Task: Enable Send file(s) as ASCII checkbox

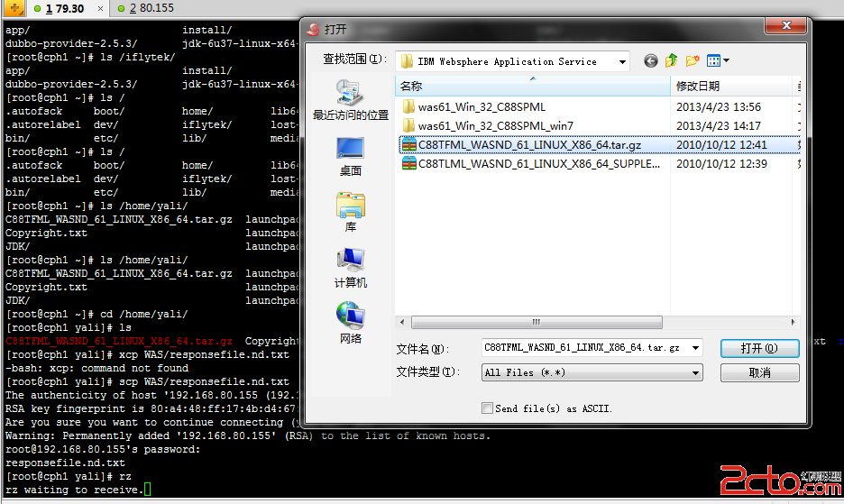Action: coord(487,408)
